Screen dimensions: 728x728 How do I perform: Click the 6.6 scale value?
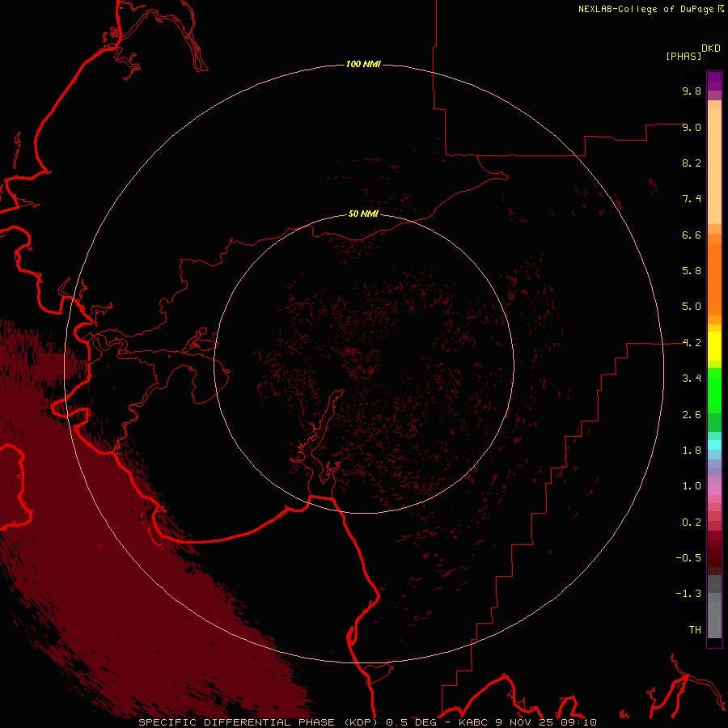point(692,235)
